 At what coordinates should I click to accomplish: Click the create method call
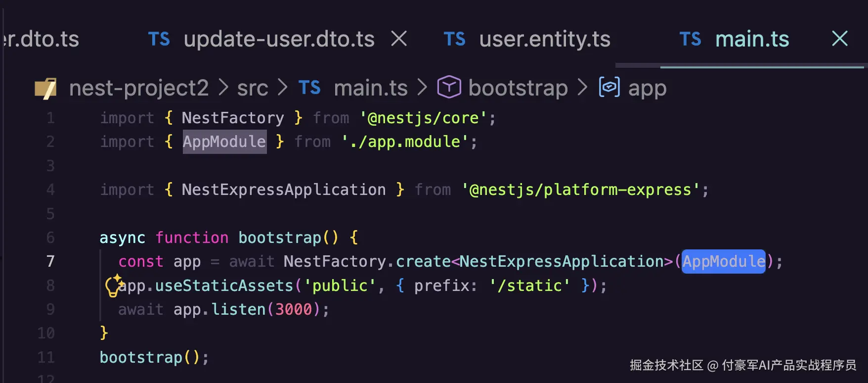coord(424,261)
